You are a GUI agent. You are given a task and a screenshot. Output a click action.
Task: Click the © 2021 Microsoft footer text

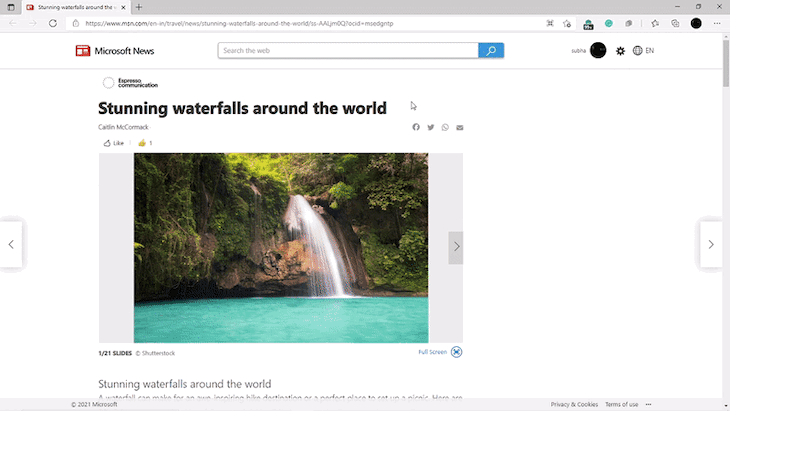click(94, 404)
